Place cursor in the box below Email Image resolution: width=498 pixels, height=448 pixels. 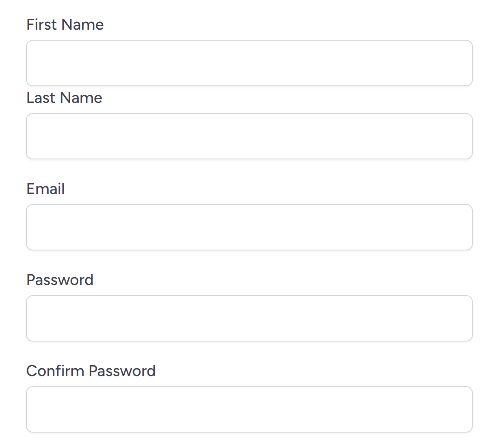[x=249, y=227]
